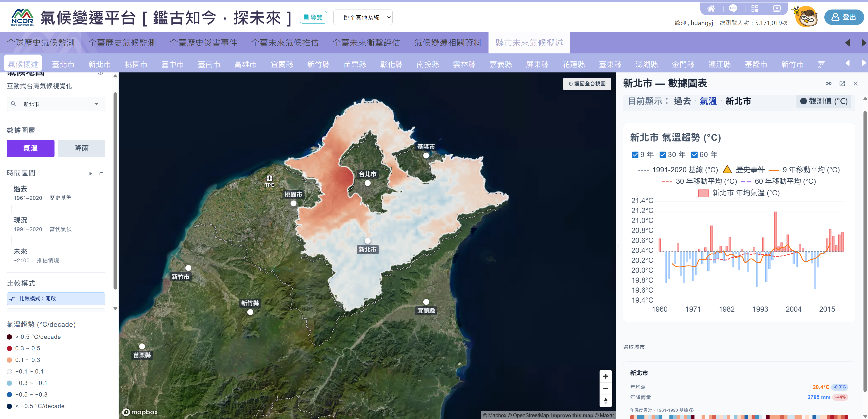868x419 pixels.
Task: Toggle 30 年移動平均 legend series
Action: point(700,182)
